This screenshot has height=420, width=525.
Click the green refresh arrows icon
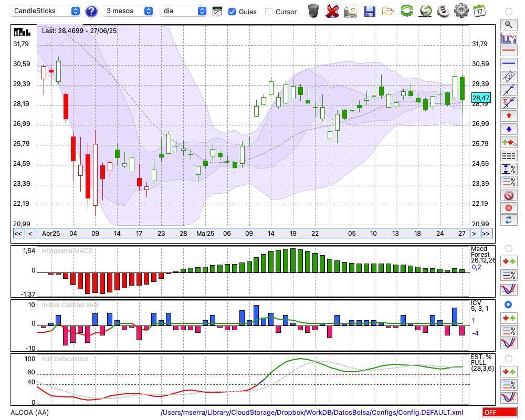tap(406, 10)
